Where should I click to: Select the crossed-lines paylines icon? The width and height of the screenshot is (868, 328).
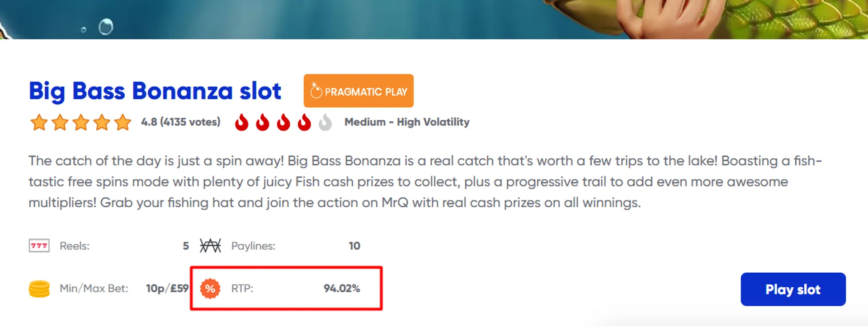pos(211,246)
